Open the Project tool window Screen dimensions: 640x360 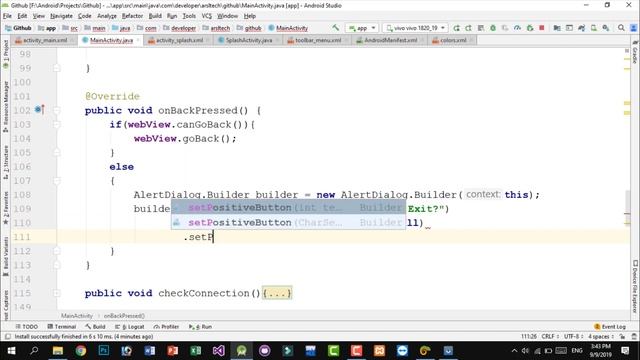point(6,53)
